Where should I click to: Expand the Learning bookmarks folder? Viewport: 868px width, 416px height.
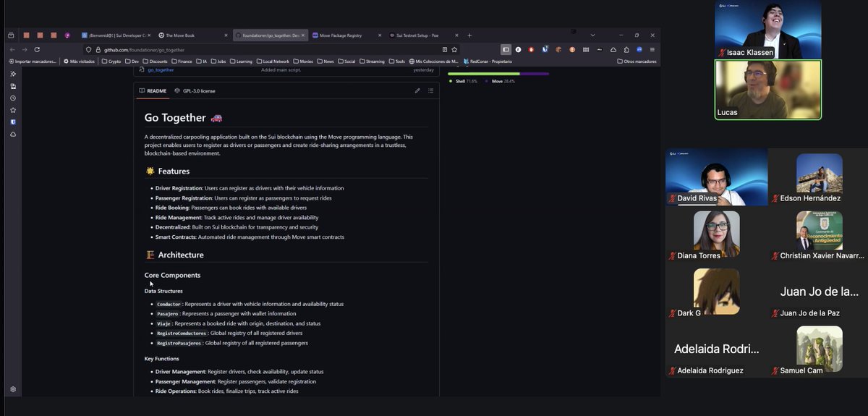click(x=241, y=61)
